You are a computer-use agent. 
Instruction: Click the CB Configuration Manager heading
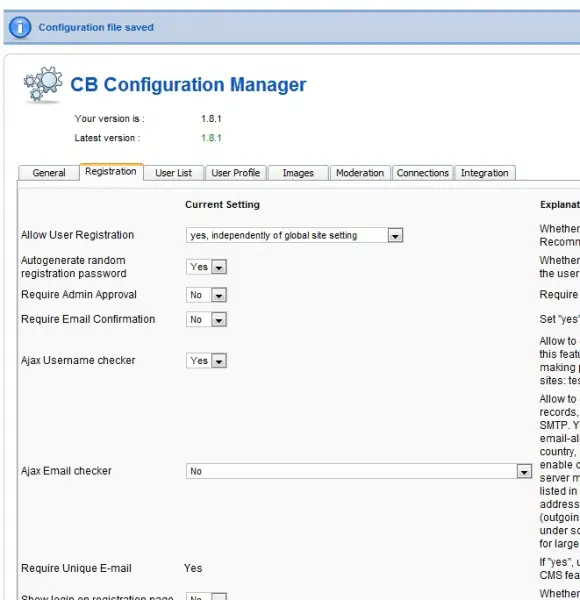tap(188, 85)
